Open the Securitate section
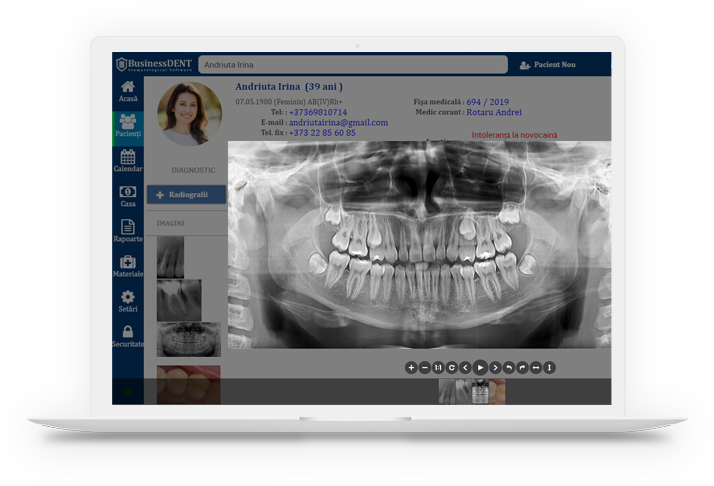714x486 pixels. [x=128, y=337]
